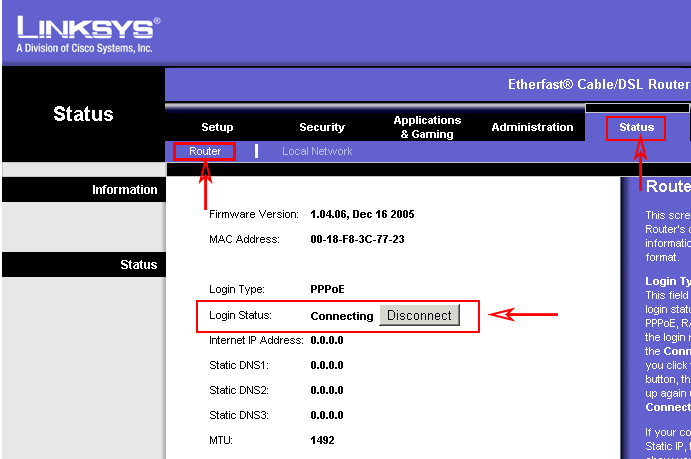Click the MAC address value
This screenshot has height=459, width=691.
point(357,239)
